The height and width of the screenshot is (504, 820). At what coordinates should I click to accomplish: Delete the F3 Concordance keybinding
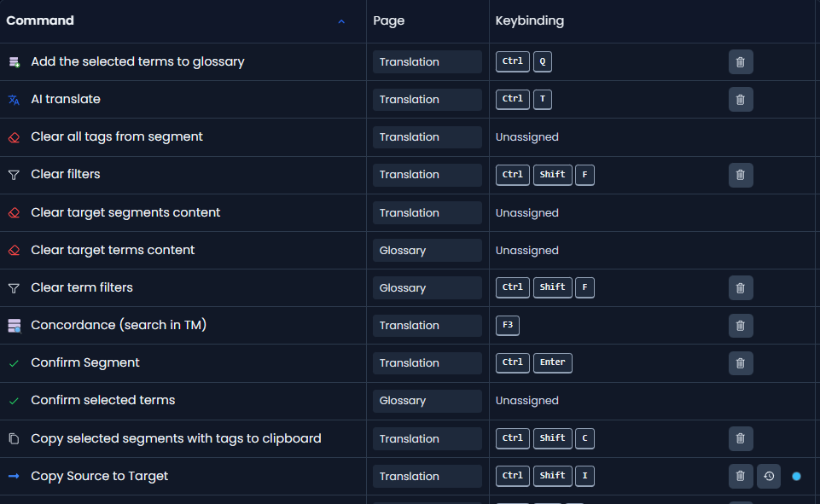coord(740,325)
